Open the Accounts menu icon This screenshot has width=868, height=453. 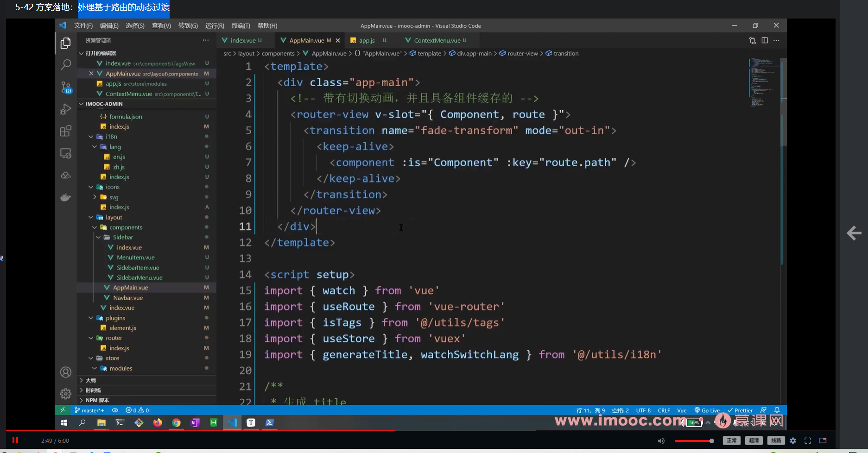(66, 372)
